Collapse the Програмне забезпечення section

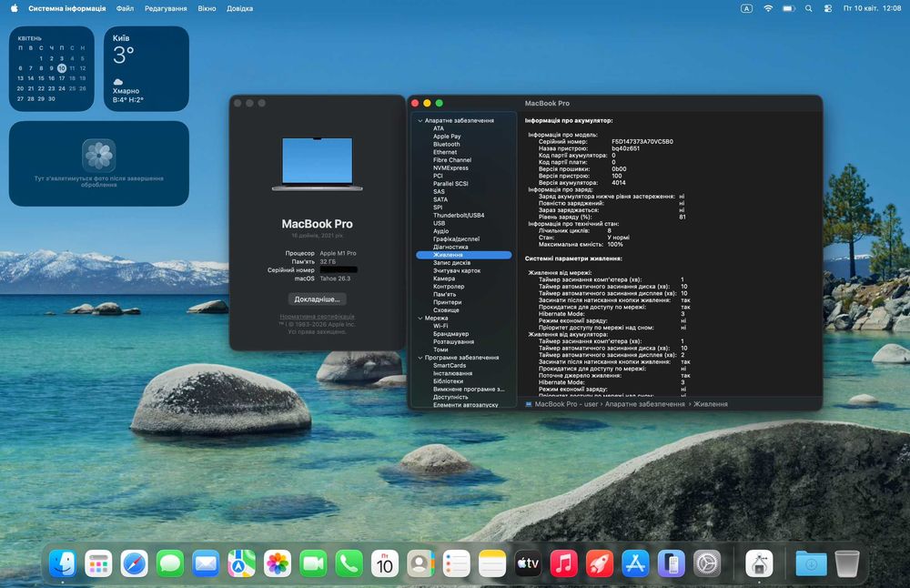[x=420, y=358]
